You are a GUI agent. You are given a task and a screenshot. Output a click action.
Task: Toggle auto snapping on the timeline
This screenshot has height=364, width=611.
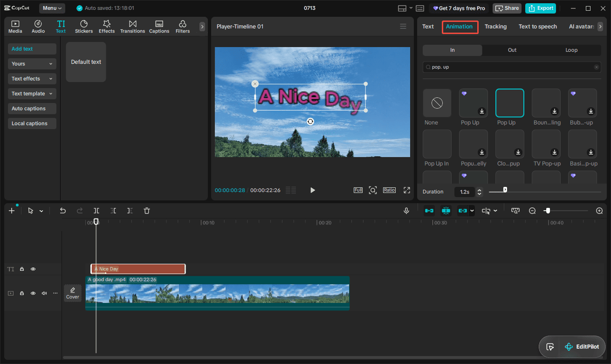(446, 211)
